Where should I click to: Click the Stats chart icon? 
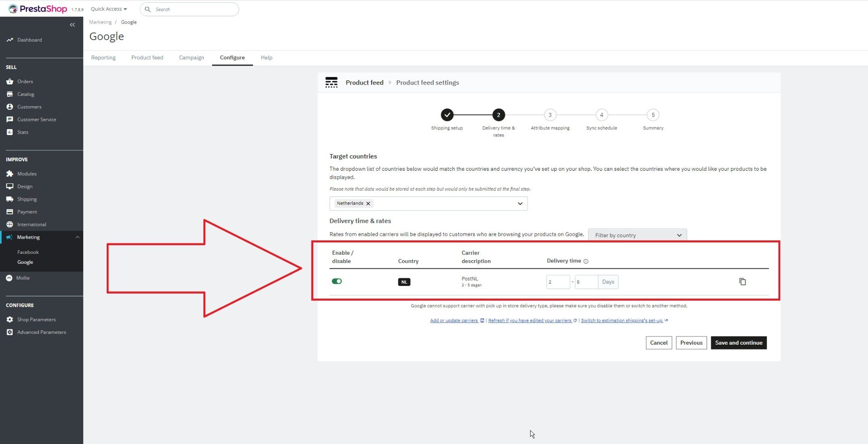9,132
